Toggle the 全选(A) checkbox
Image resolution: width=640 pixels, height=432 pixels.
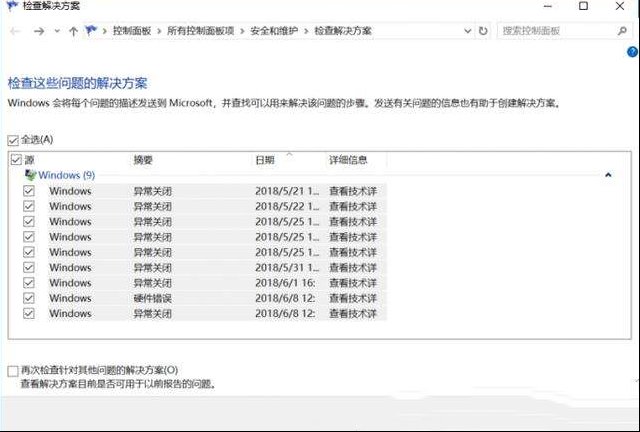[13, 140]
